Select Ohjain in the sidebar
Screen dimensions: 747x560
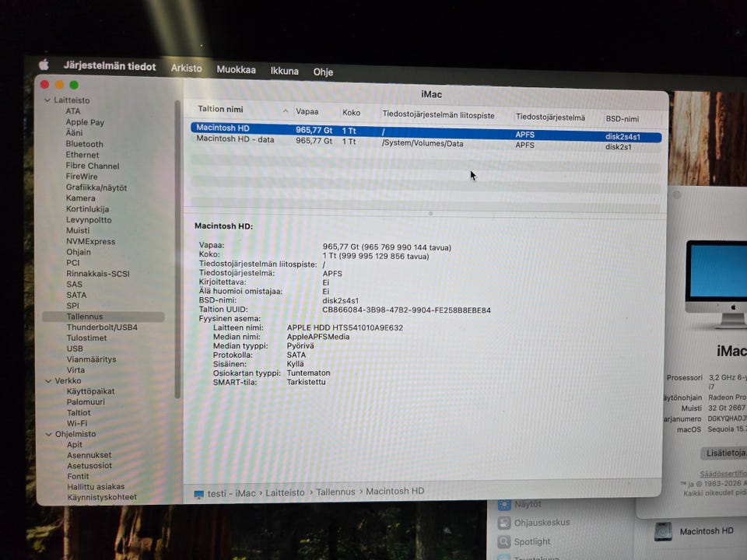point(79,252)
